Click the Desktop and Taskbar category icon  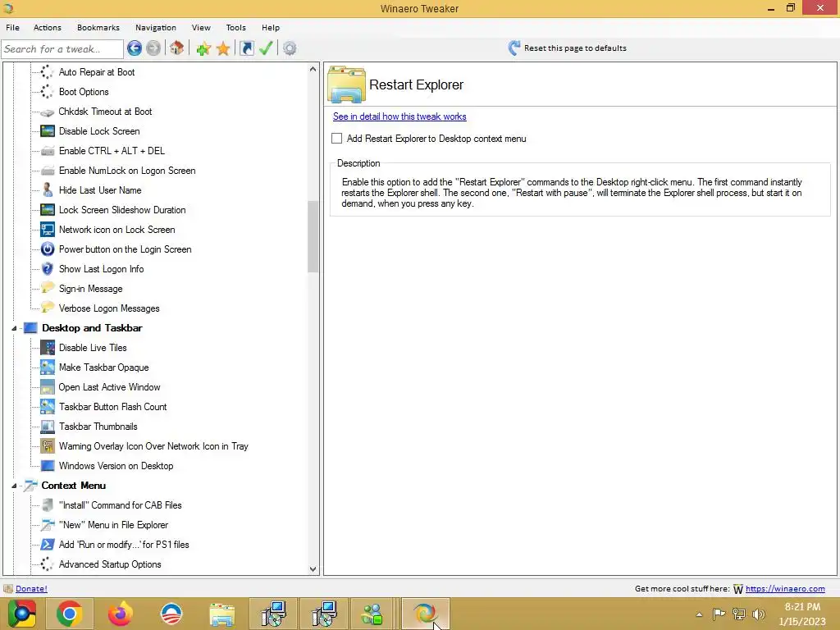pos(30,328)
